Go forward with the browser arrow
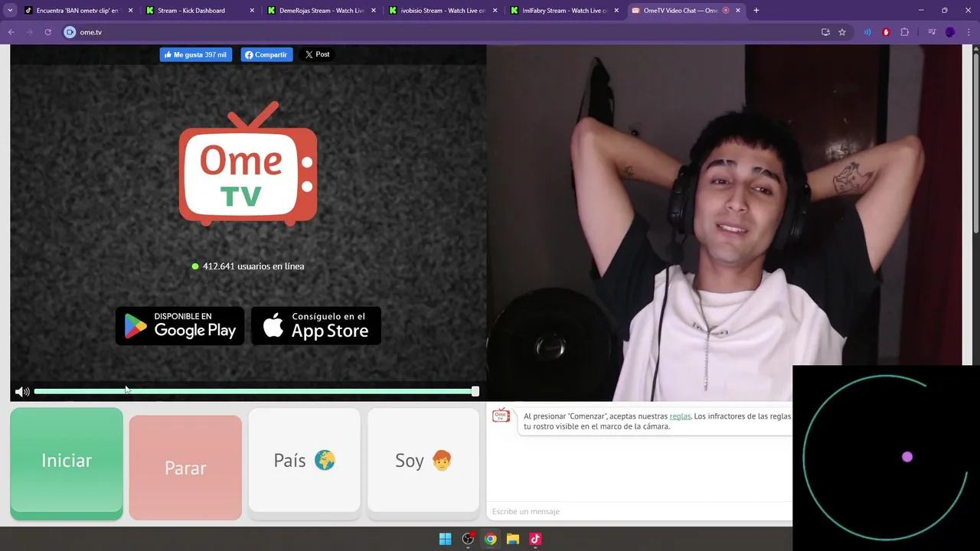This screenshot has height=551, width=980. 30,32
